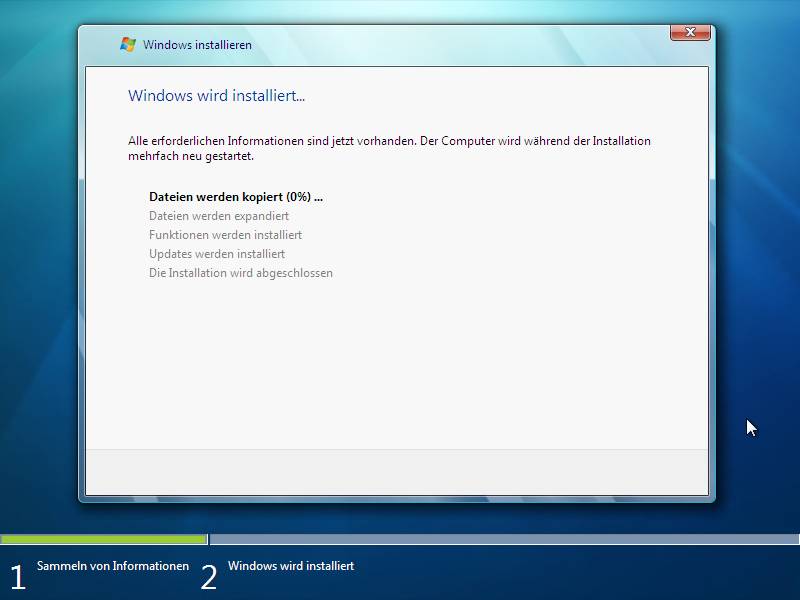
Task: Click the Windows flag logo in title bar
Action: (128, 44)
